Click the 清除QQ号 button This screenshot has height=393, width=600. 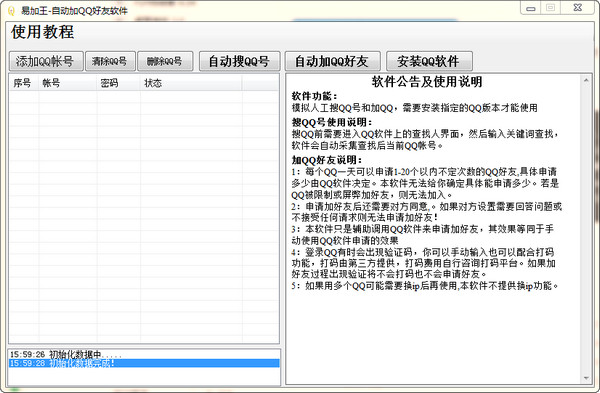coord(110,61)
